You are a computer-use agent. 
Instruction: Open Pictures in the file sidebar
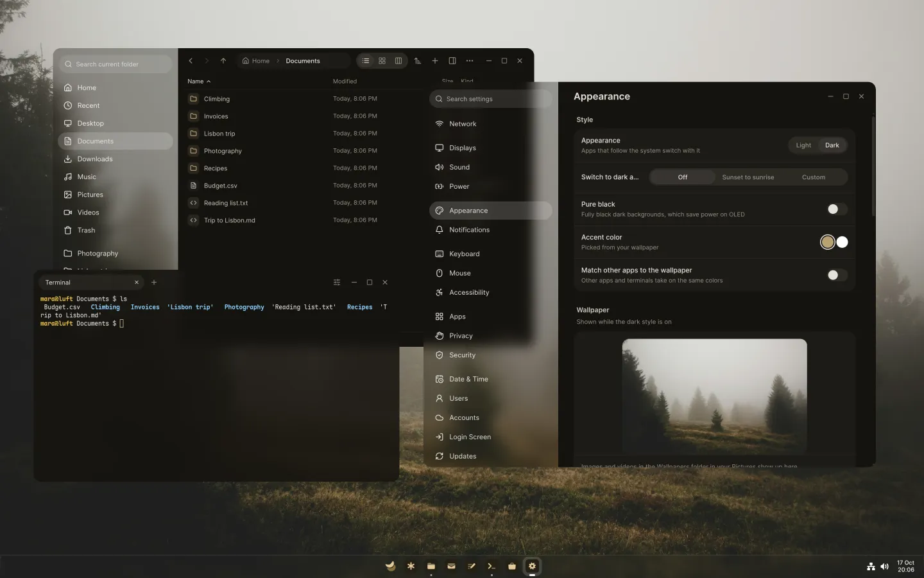116,195
